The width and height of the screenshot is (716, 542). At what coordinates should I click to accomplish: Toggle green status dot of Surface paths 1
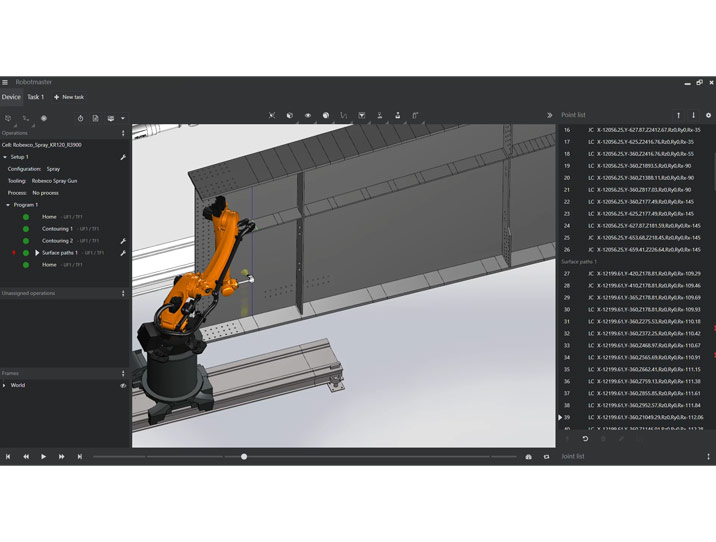pos(26,253)
